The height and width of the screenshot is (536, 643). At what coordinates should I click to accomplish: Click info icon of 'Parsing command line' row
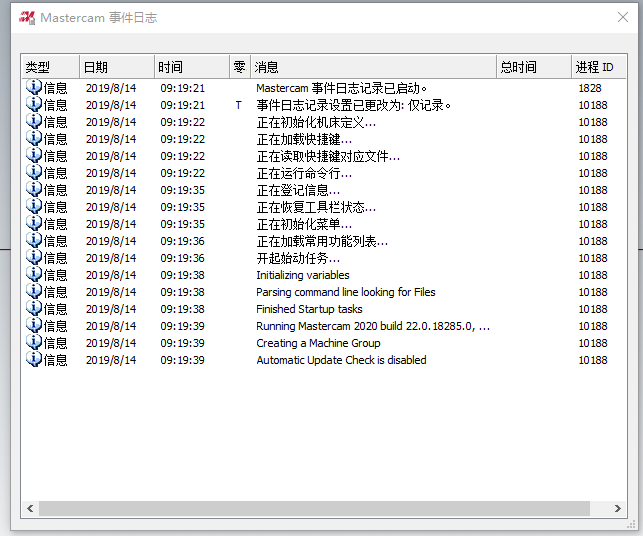[34, 292]
